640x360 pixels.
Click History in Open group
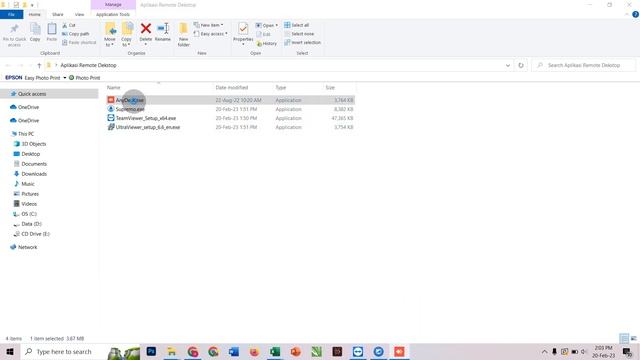tap(267, 43)
